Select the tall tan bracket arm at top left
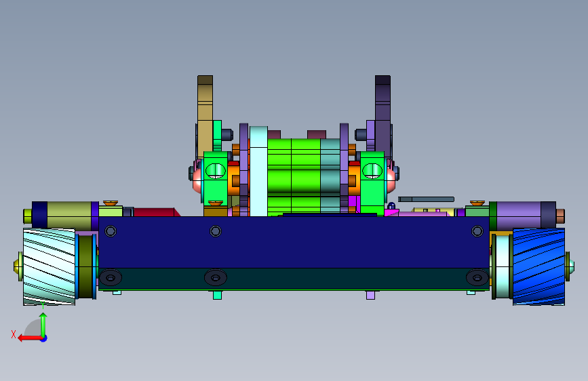Screen dimensions: 588x381 pyautogui.click(x=205, y=116)
